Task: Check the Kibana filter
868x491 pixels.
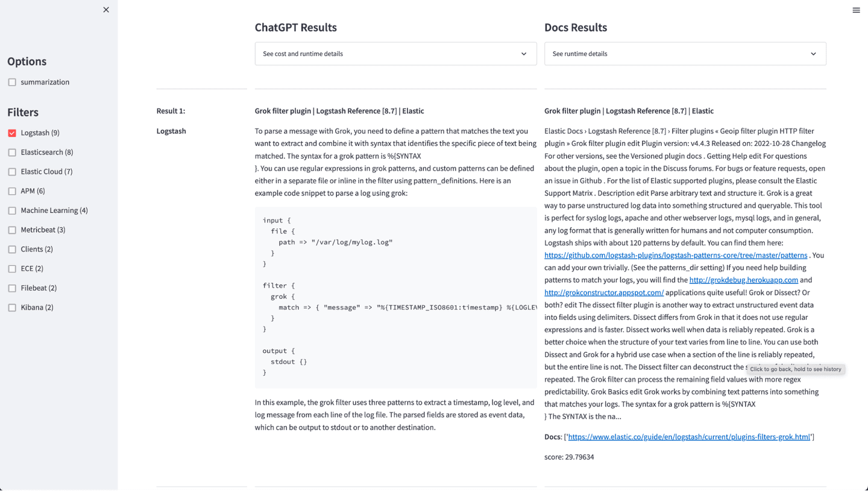Action: [x=12, y=308]
